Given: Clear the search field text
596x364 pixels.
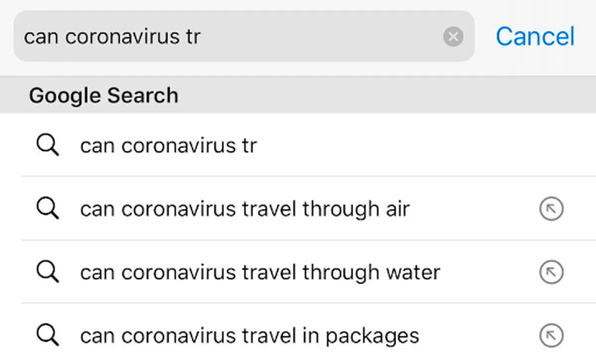Looking at the screenshot, I should pos(453,37).
